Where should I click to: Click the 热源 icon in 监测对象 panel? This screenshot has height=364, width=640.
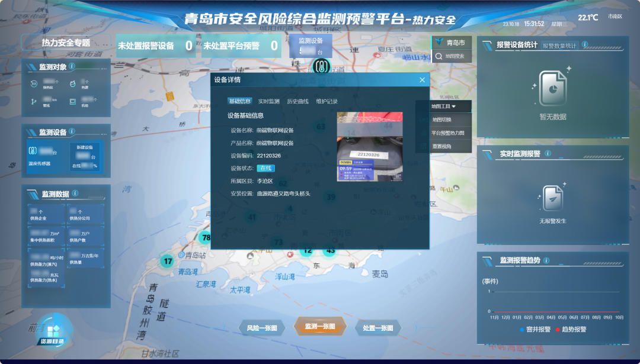pos(73,83)
